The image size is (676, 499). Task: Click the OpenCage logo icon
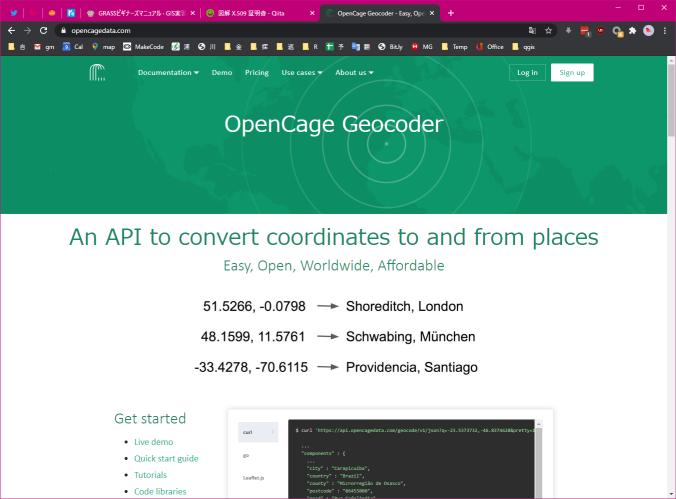(x=97, y=72)
